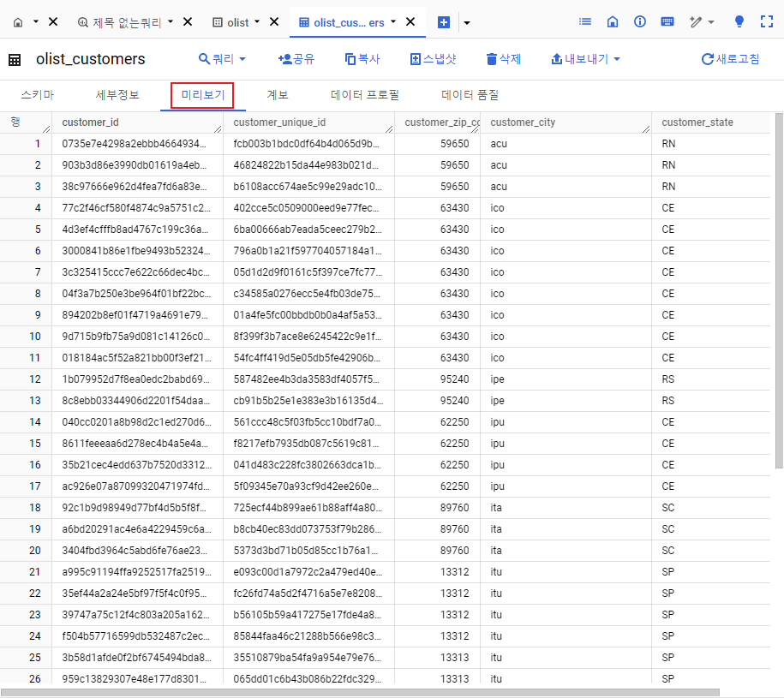The height and width of the screenshot is (698, 784).
Task: Open the info icon in top toolbar
Action: click(x=639, y=21)
